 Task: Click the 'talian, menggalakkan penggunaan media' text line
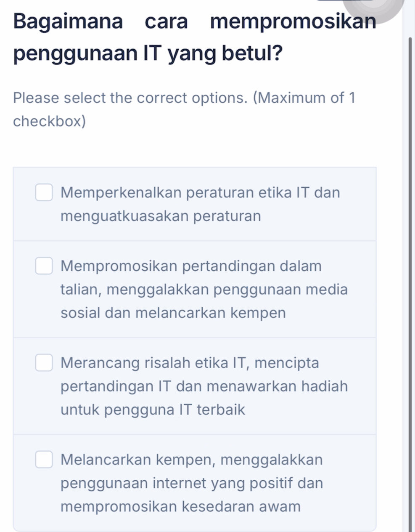click(204, 290)
